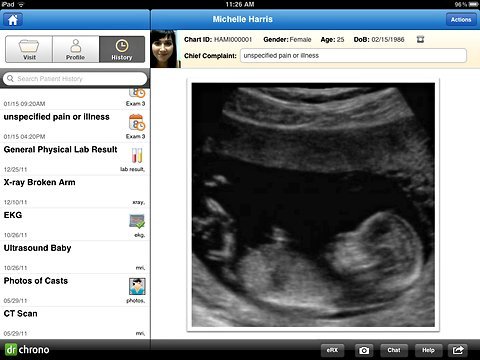Open the Actions menu
The width and height of the screenshot is (480, 360).
pyautogui.click(x=461, y=20)
